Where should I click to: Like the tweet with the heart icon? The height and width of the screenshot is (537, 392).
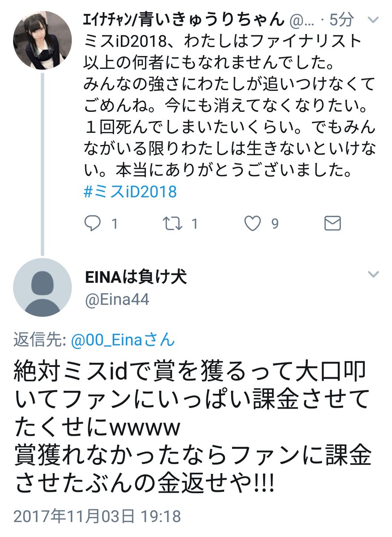coord(253,223)
